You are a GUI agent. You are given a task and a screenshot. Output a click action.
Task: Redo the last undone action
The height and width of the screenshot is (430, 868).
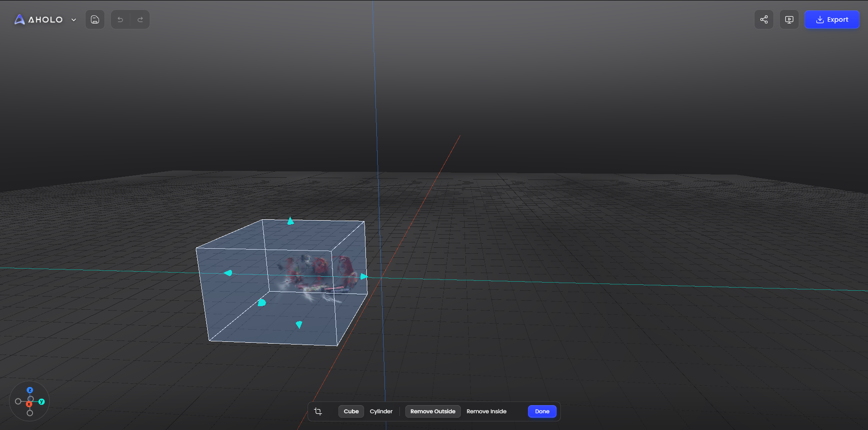(x=140, y=19)
